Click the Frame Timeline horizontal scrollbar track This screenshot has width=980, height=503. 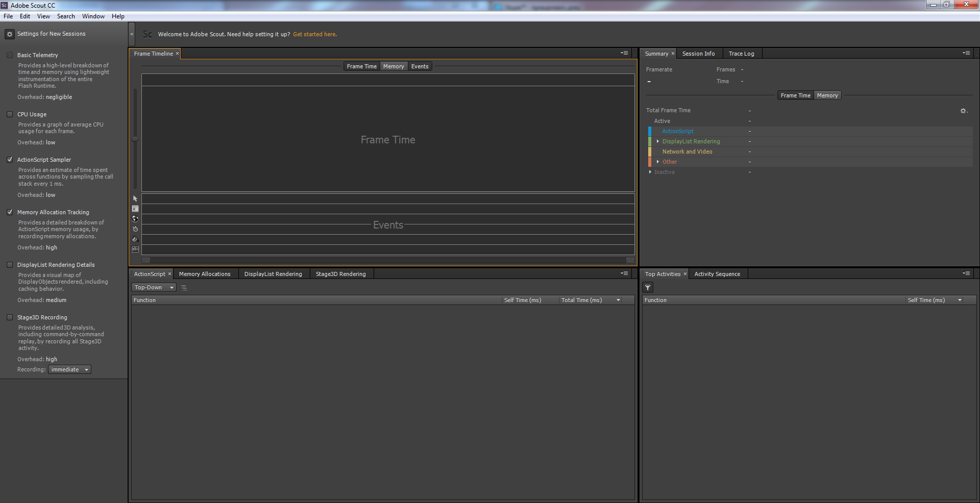tap(388, 260)
